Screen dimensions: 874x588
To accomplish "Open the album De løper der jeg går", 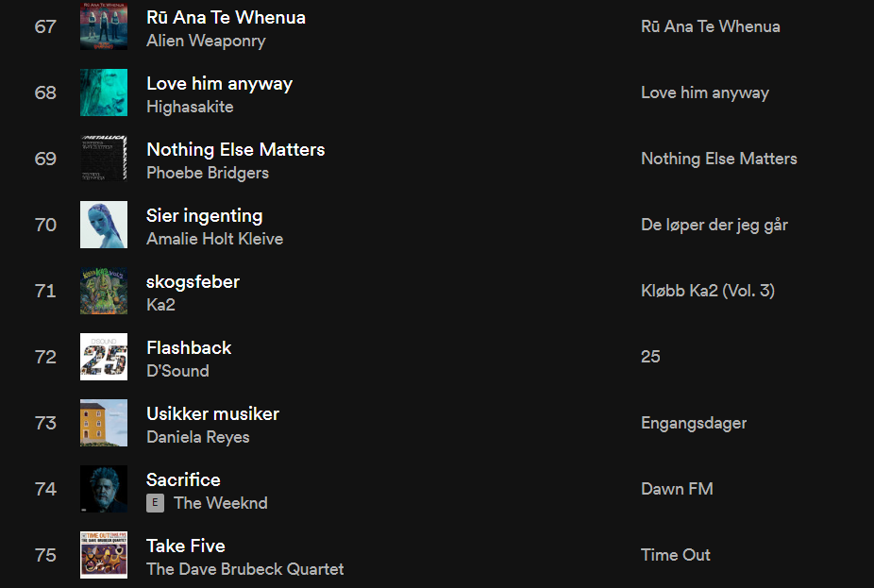I will click(714, 225).
